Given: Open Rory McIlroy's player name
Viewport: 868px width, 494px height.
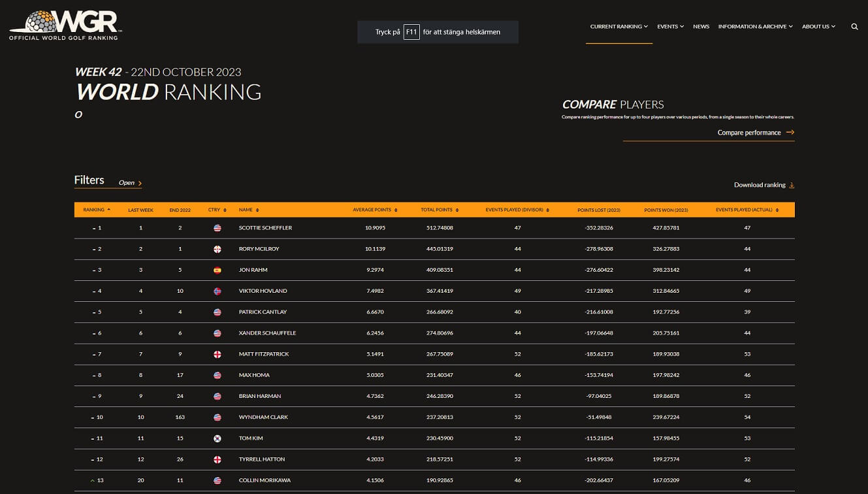Looking at the screenshot, I should click(260, 249).
